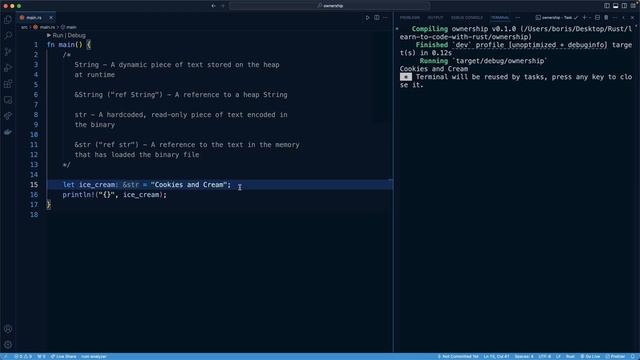Go back with the navigation arrow
This screenshot has height=360, width=640.
(x=213, y=6)
